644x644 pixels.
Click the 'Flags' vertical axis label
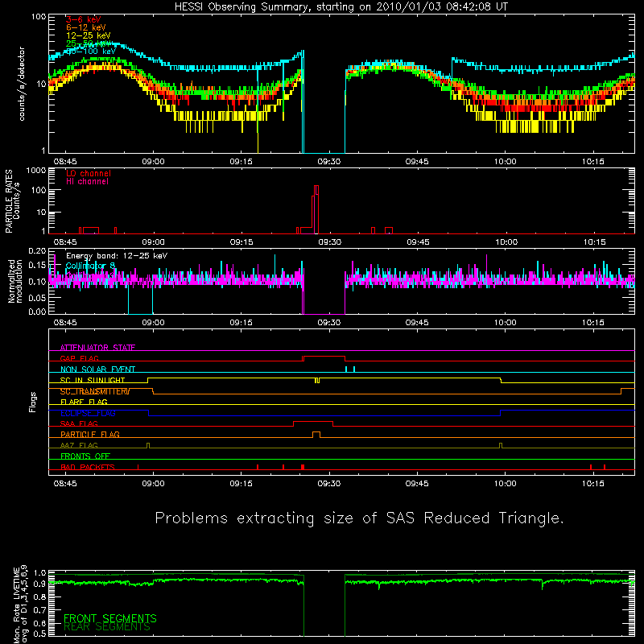point(33,402)
